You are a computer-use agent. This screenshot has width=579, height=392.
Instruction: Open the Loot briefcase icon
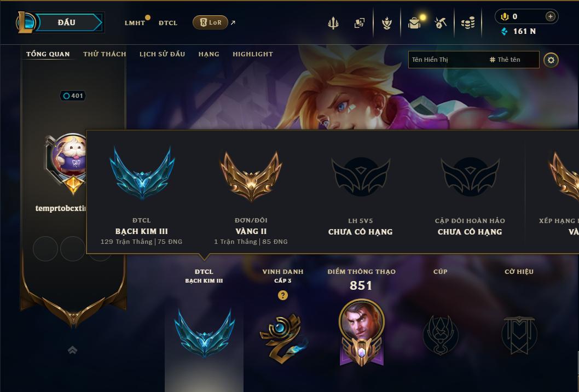(414, 23)
